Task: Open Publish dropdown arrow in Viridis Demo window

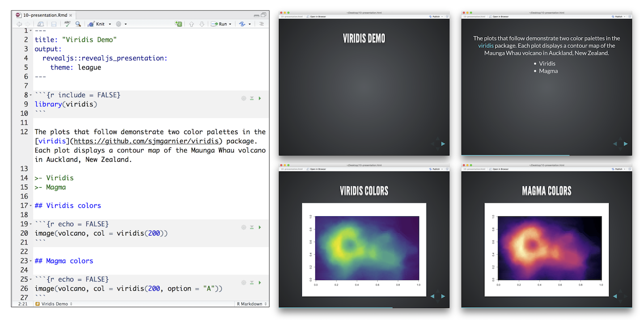Action: (x=442, y=17)
